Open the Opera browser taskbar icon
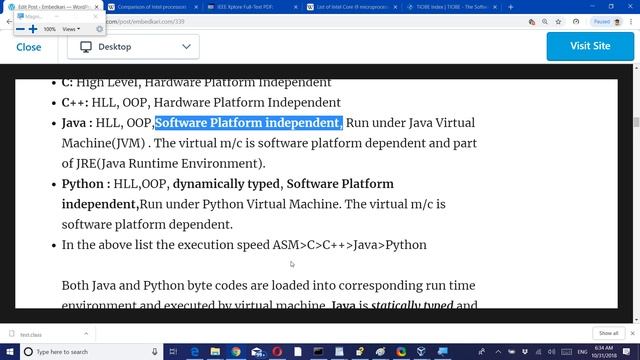Screen dimensions: 640x360 click(x=277, y=351)
